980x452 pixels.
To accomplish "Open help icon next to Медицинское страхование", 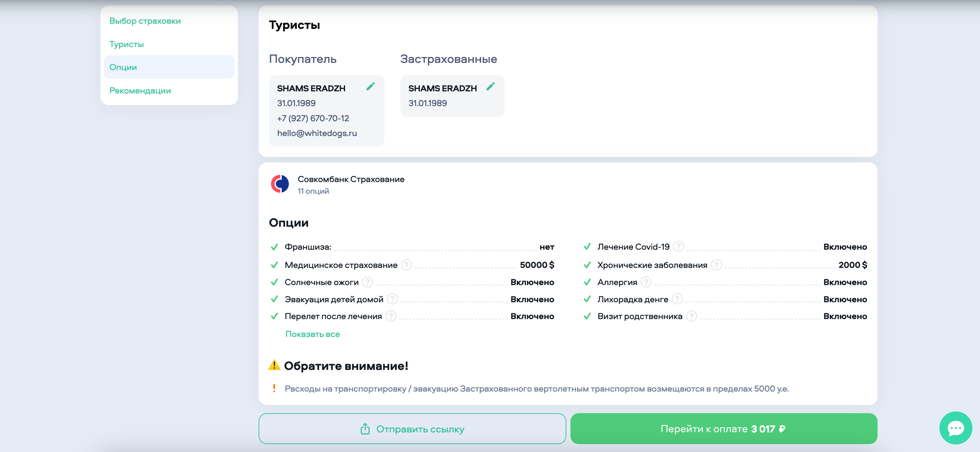I will [406, 265].
